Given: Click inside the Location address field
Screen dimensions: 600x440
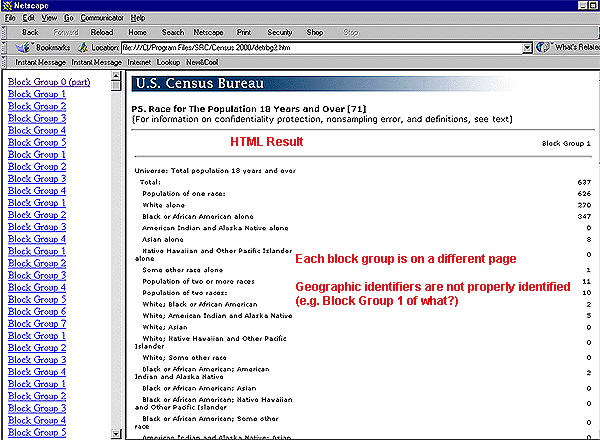Looking at the screenshot, I should (320, 47).
